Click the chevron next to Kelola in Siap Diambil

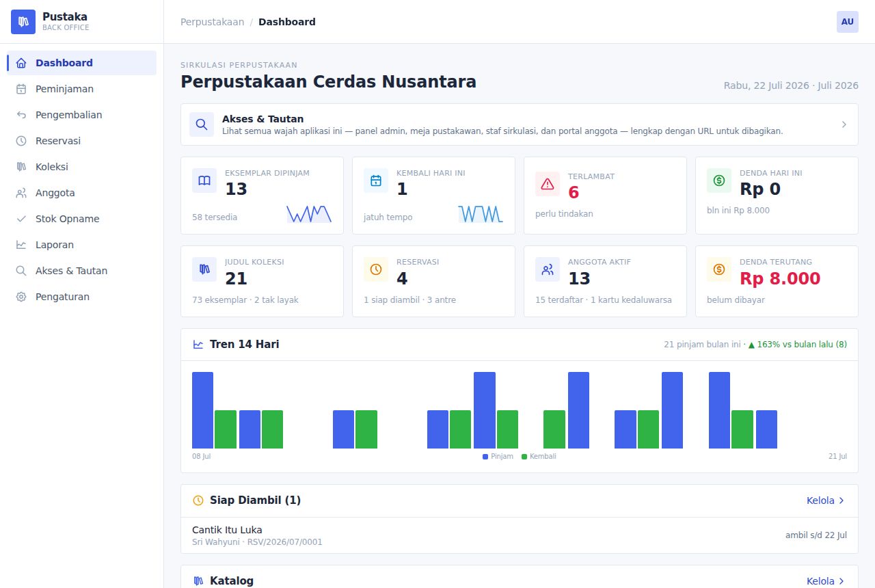point(842,500)
